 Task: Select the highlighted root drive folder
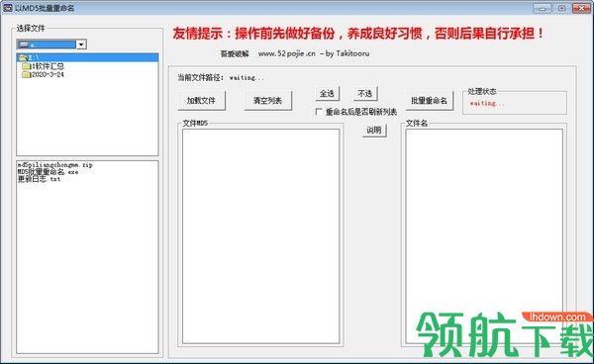(x=87, y=57)
